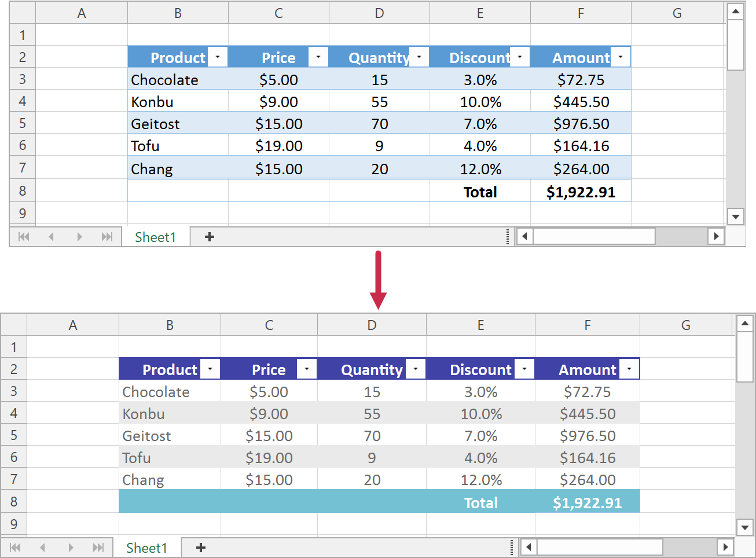Open Quantity filter dropdown in dark-purple table
This screenshot has width=756, height=558.
416,369
